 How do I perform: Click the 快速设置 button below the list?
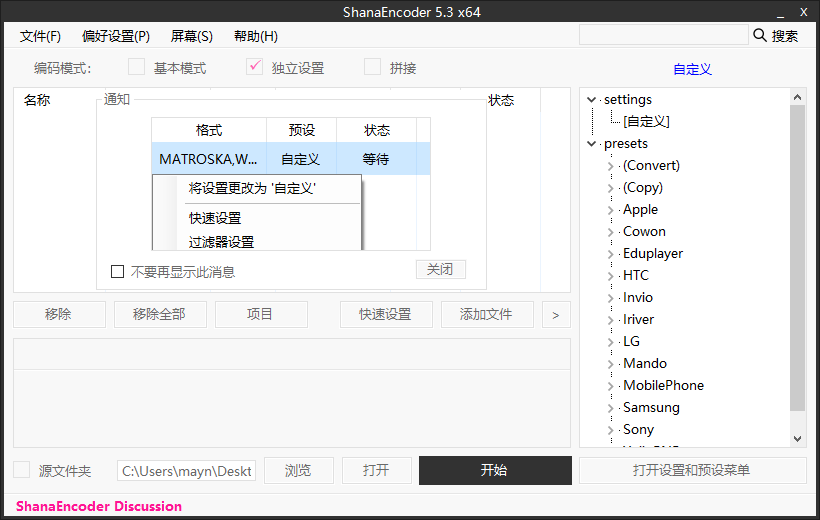386,314
